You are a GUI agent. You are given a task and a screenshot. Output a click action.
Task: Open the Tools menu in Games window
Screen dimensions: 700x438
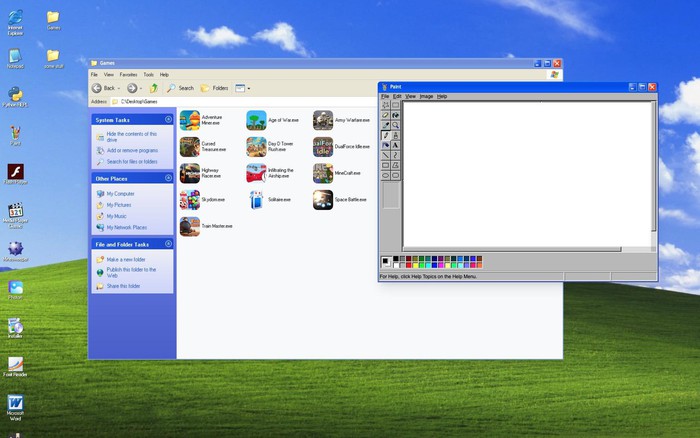point(149,75)
